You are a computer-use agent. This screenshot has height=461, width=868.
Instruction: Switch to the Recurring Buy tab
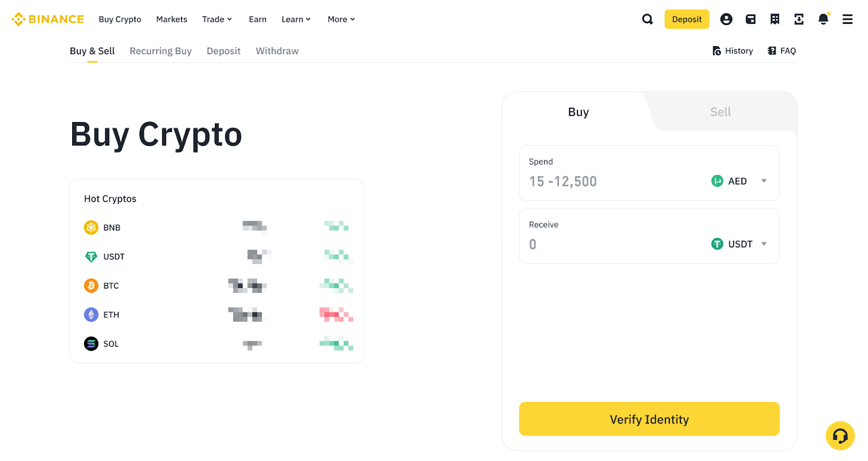(x=161, y=51)
